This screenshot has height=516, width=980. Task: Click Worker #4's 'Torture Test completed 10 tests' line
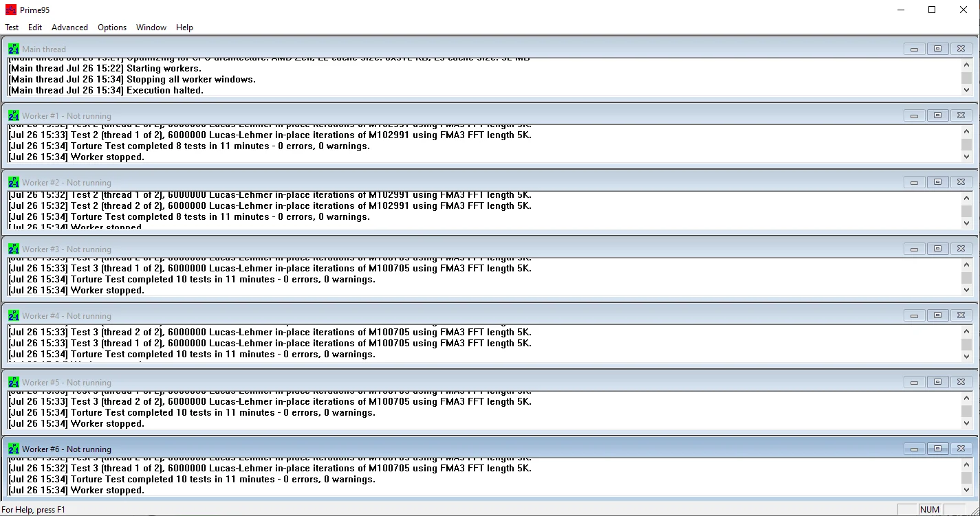pyautogui.click(x=192, y=355)
